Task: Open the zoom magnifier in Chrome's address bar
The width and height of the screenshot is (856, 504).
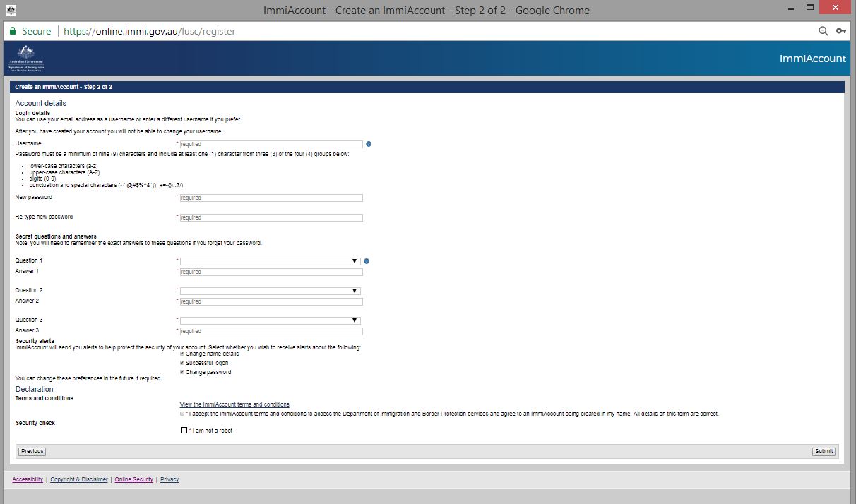Action: pos(823,31)
